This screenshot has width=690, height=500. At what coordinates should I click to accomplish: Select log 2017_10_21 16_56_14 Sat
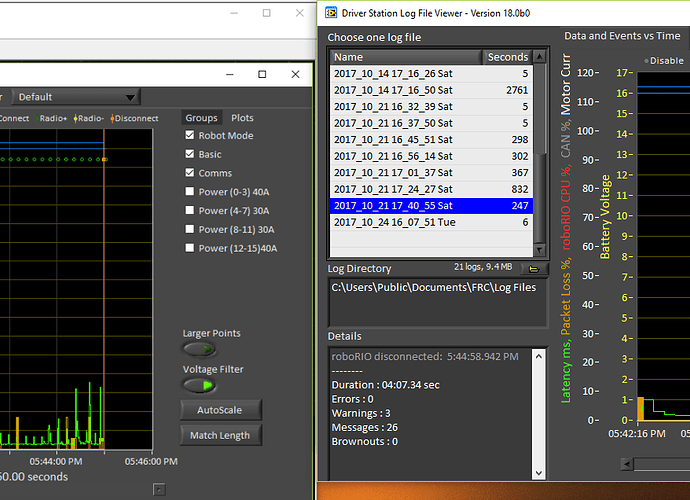click(431, 156)
